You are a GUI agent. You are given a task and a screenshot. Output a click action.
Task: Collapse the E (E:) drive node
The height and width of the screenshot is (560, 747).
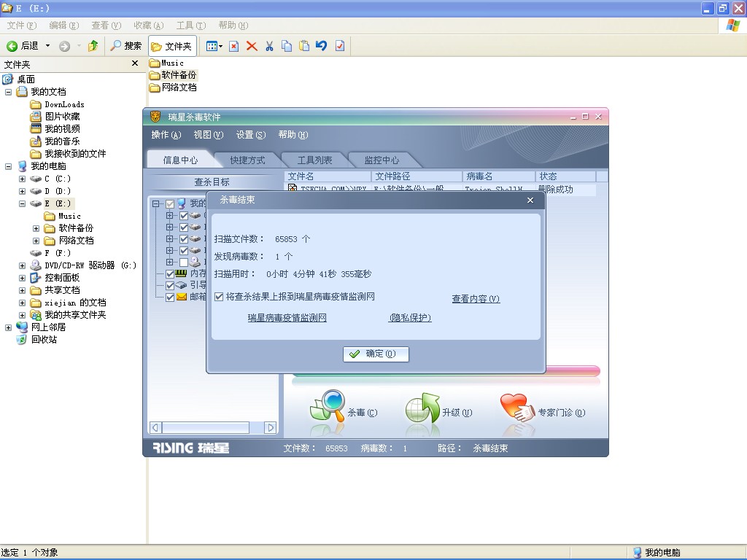click(22, 203)
